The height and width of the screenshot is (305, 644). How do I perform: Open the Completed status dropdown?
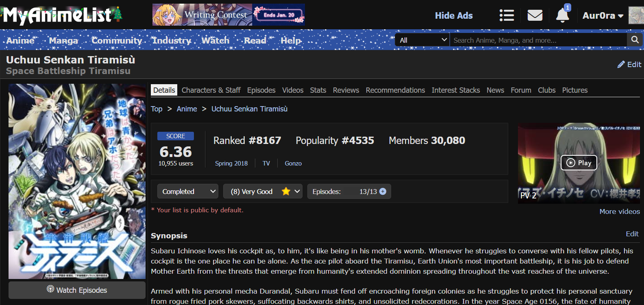[188, 192]
